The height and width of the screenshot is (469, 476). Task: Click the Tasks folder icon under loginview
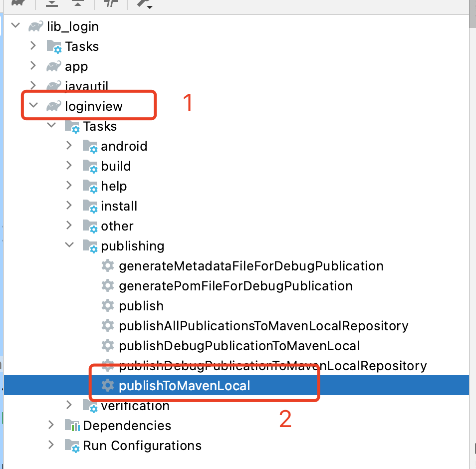point(72,126)
